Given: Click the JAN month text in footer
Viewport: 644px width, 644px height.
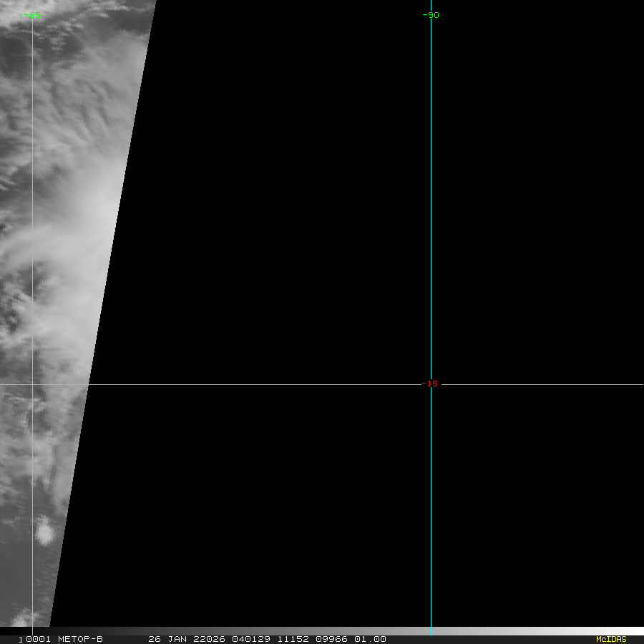Looking at the screenshot, I should pyautogui.click(x=176, y=639).
